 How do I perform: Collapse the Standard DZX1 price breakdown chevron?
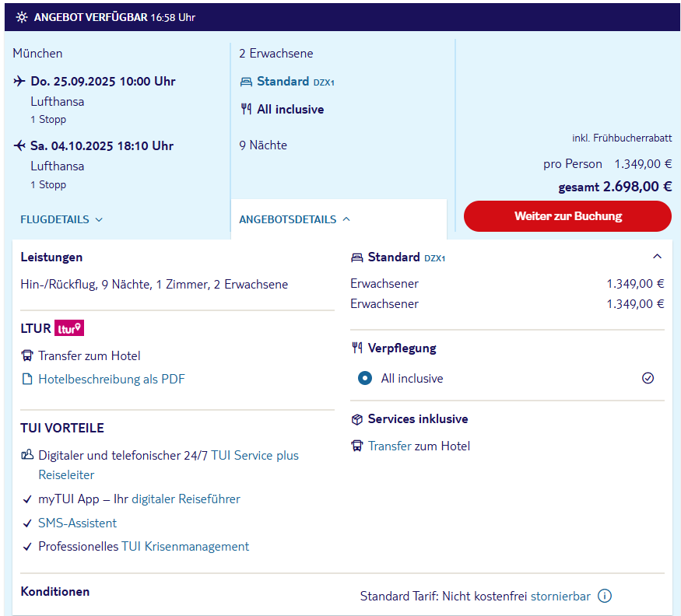[x=657, y=256]
